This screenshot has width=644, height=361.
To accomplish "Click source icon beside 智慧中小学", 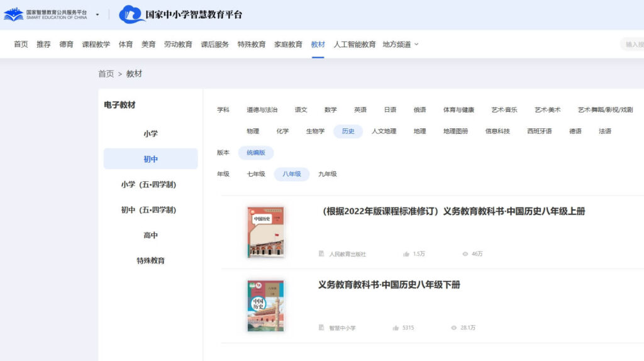I will [x=322, y=328].
